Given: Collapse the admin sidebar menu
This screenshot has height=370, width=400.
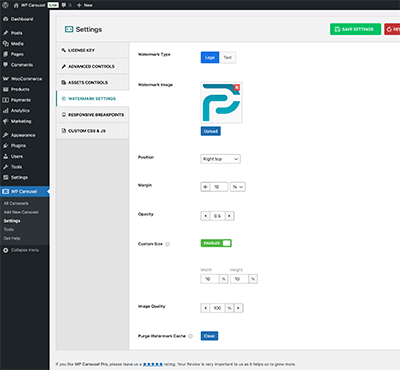Looking at the screenshot, I should [x=21, y=250].
